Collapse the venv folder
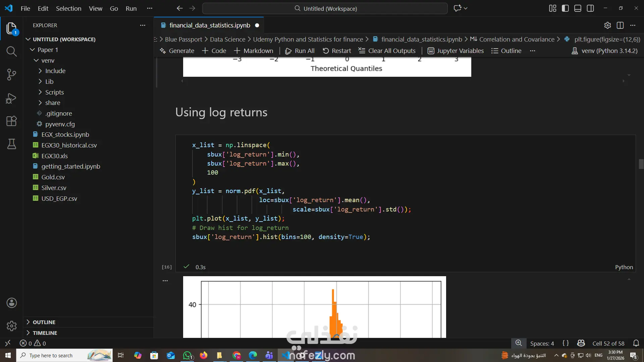The width and height of the screenshot is (644, 362). [x=48, y=60]
